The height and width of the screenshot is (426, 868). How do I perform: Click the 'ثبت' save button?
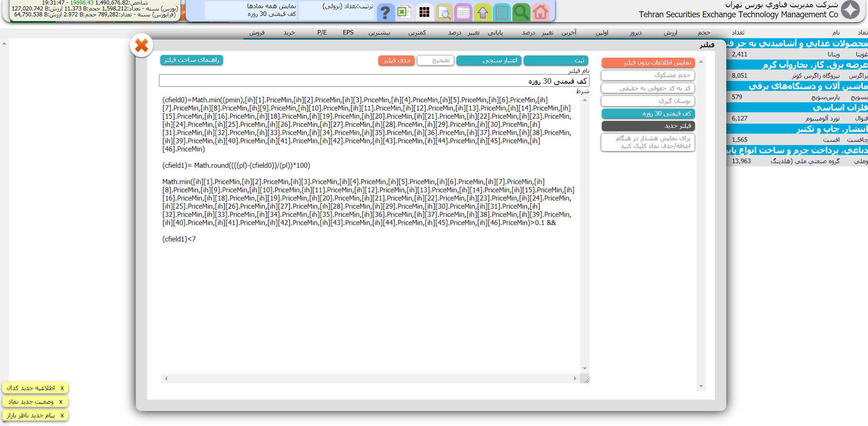click(x=556, y=60)
